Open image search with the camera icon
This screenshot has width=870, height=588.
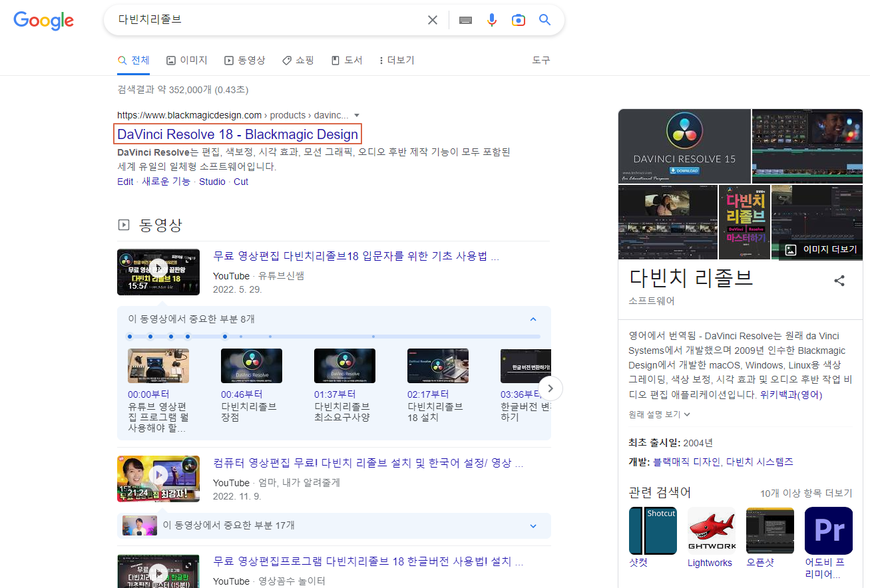click(519, 20)
